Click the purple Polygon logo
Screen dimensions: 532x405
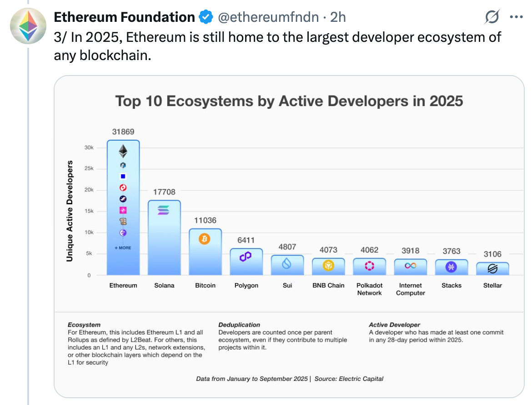click(246, 256)
